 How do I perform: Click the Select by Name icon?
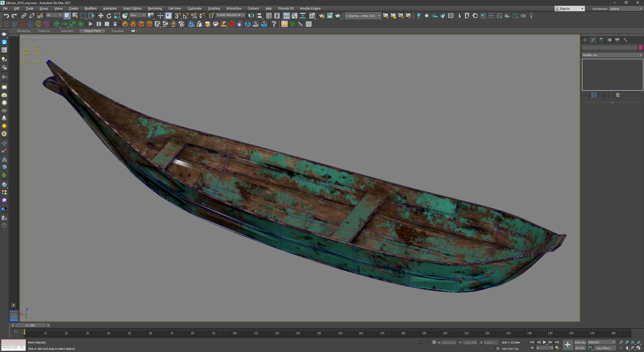[75, 16]
